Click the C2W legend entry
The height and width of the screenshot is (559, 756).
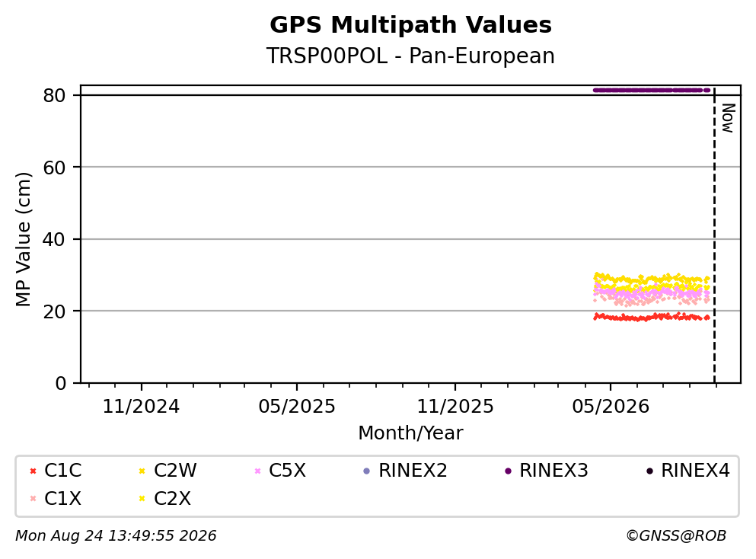167,471
